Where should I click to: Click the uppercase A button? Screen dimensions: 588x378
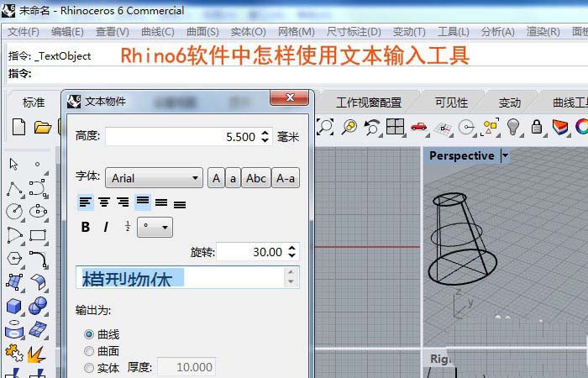(x=216, y=178)
